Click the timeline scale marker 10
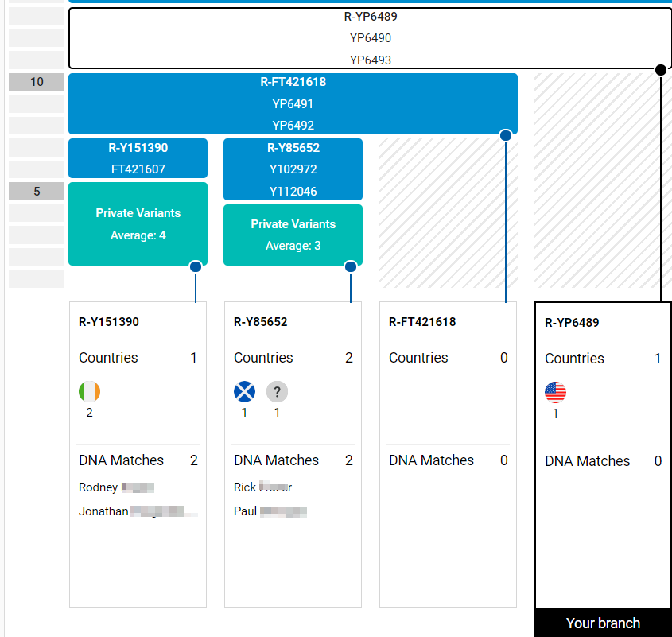672x637 pixels. pos(37,82)
